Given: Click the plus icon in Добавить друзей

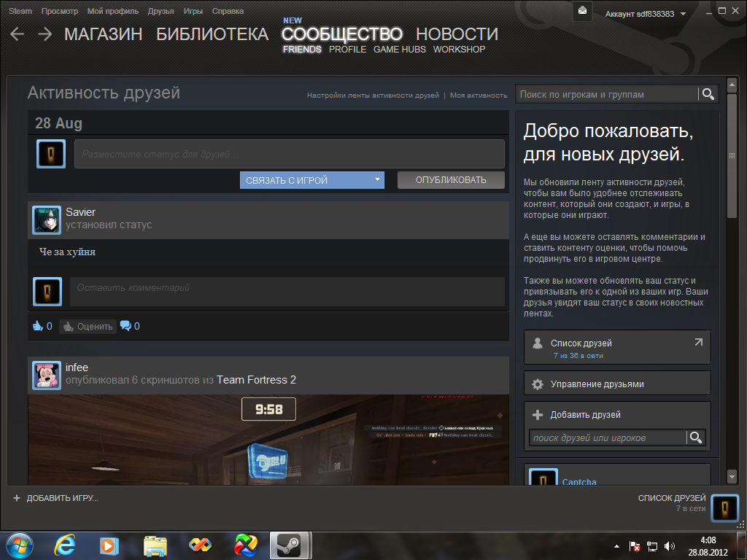Looking at the screenshot, I should tap(538, 415).
